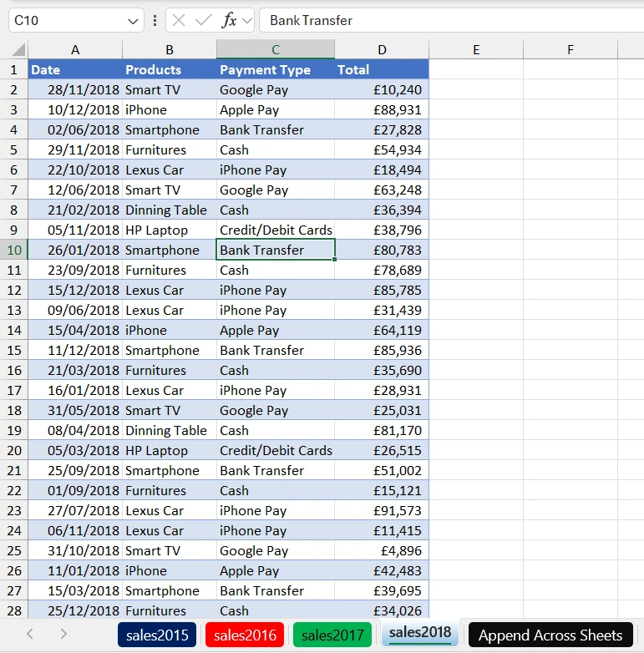The width and height of the screenshot is (644, 653).
Task: Select the Smartphone cell in row 15
Action: click(x=170, y=350)
